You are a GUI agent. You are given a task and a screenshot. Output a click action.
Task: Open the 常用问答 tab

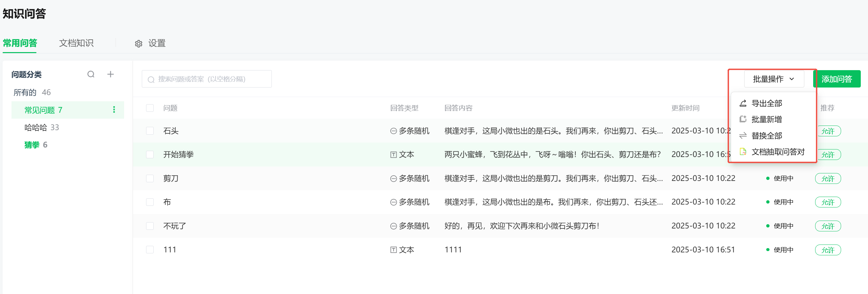(x=20, y=43)
